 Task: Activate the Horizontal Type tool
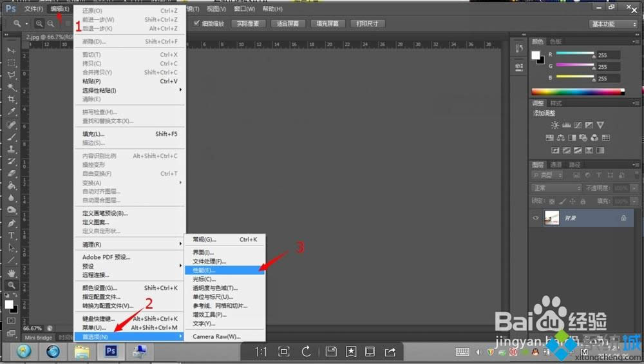point(12,235)
